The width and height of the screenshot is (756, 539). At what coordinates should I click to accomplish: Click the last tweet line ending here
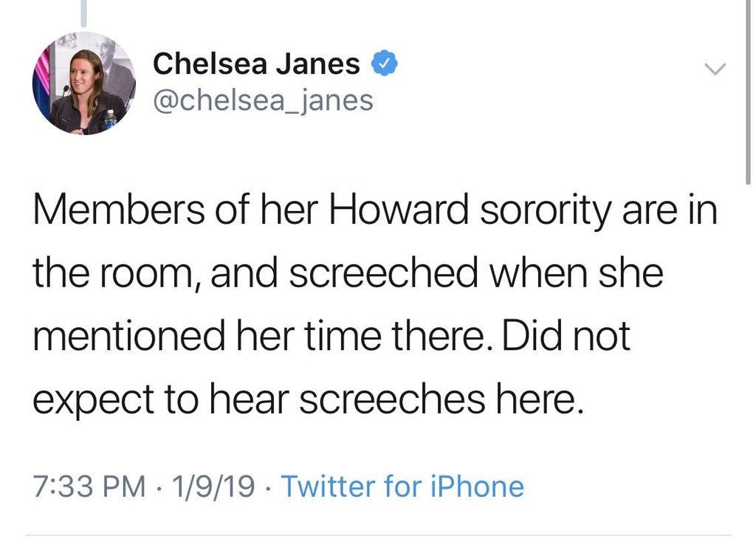309,399
